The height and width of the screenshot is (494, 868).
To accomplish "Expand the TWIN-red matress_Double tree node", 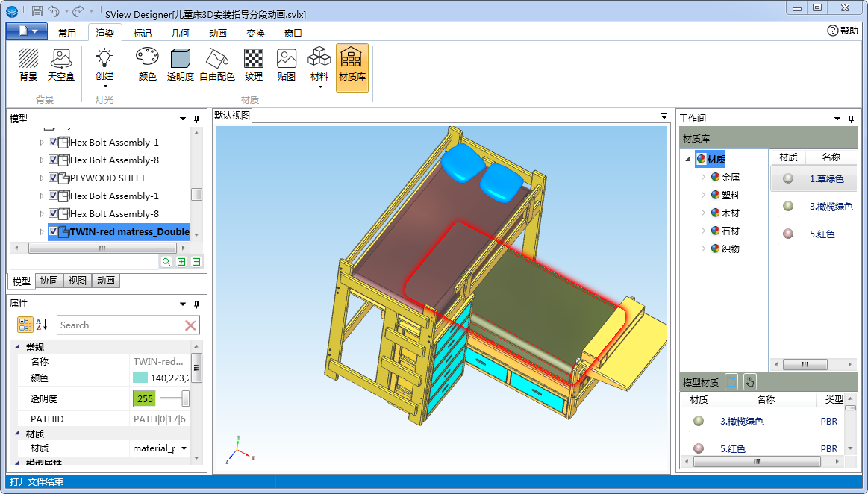I will point(42,232).
